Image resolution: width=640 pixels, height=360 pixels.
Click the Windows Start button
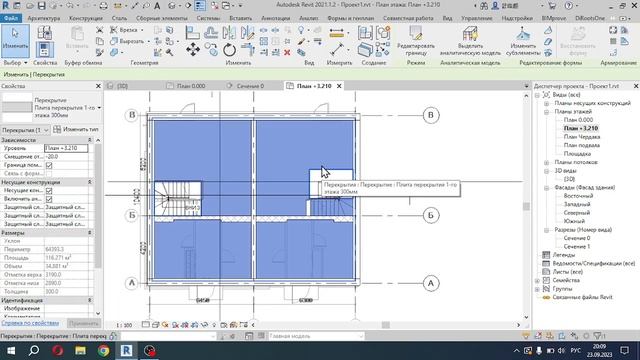click(x=11, y=351)
